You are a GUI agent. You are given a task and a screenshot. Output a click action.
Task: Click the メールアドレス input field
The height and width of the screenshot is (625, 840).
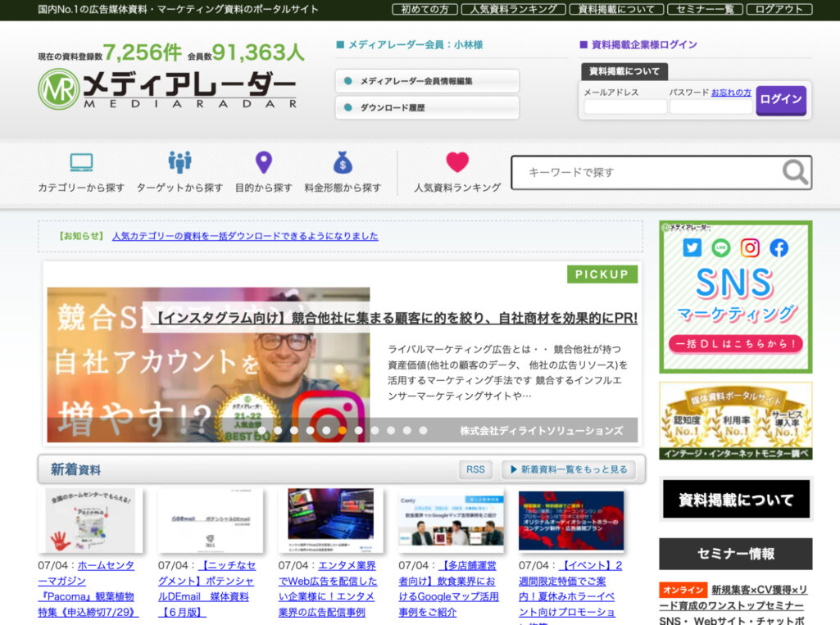[624, 105]
